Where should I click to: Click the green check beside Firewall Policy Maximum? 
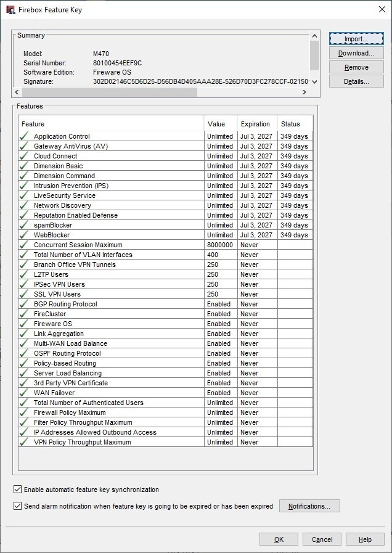coord(24,412)
